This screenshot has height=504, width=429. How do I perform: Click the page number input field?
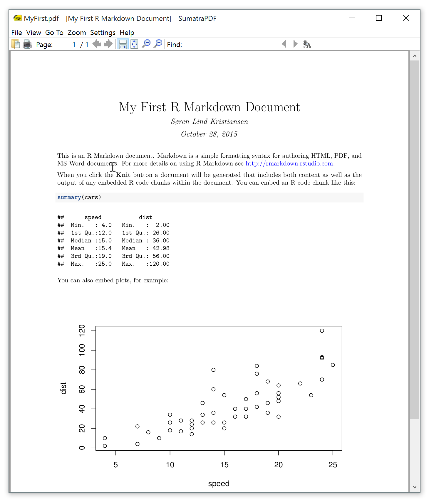pyautogui.click(x=66, y=44)
